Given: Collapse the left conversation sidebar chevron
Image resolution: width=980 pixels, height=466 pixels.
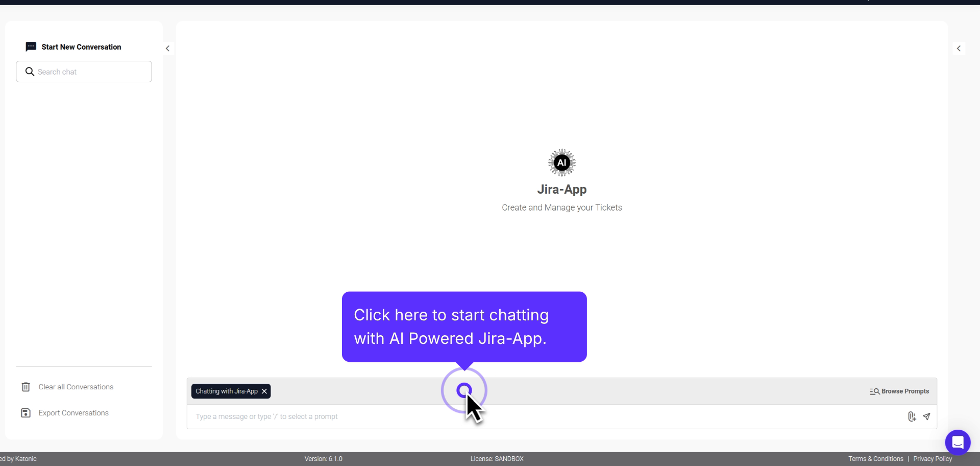Looking at the screenshot, I should pos(168,48).
